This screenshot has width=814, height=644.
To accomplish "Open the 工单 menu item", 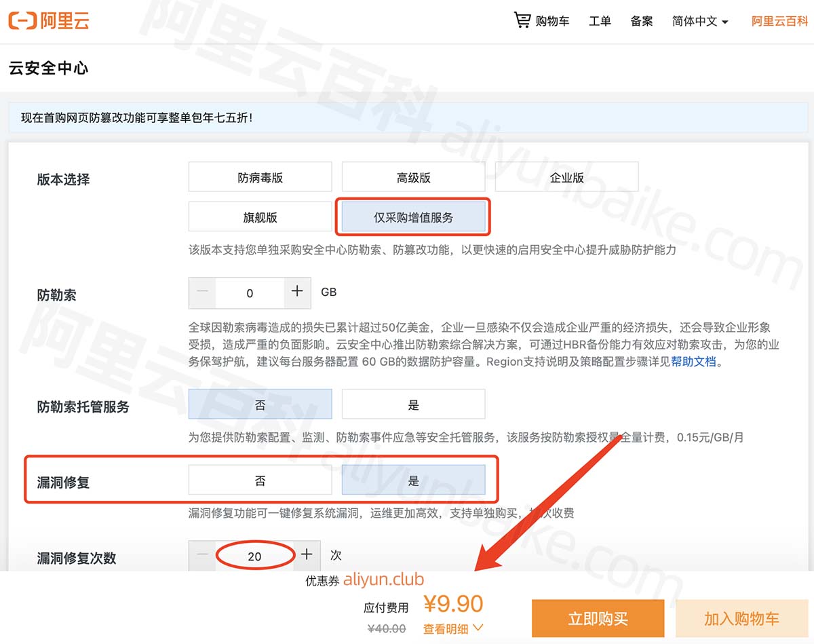I will coord(600,21).
